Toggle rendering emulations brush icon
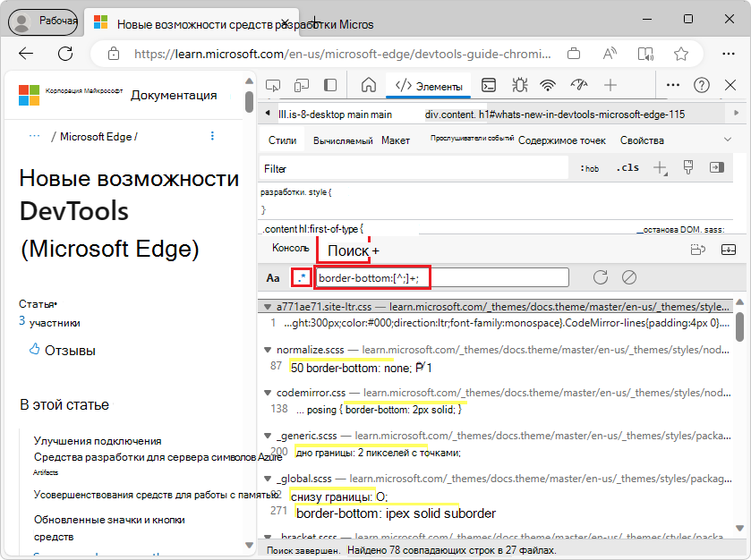Screen dimensions: 751x560 click(x=688, y=167)
